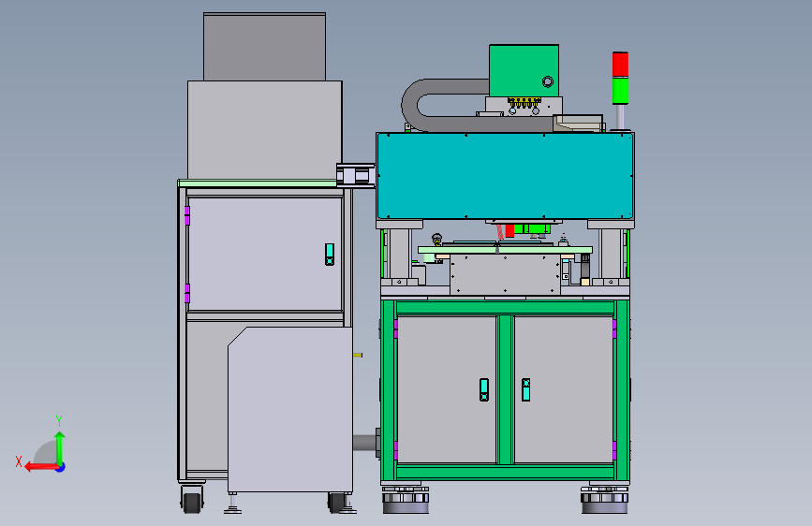Select the handle on the green frame's right door
The width and height of the screenshot is (812, 526).
(525, 390)
